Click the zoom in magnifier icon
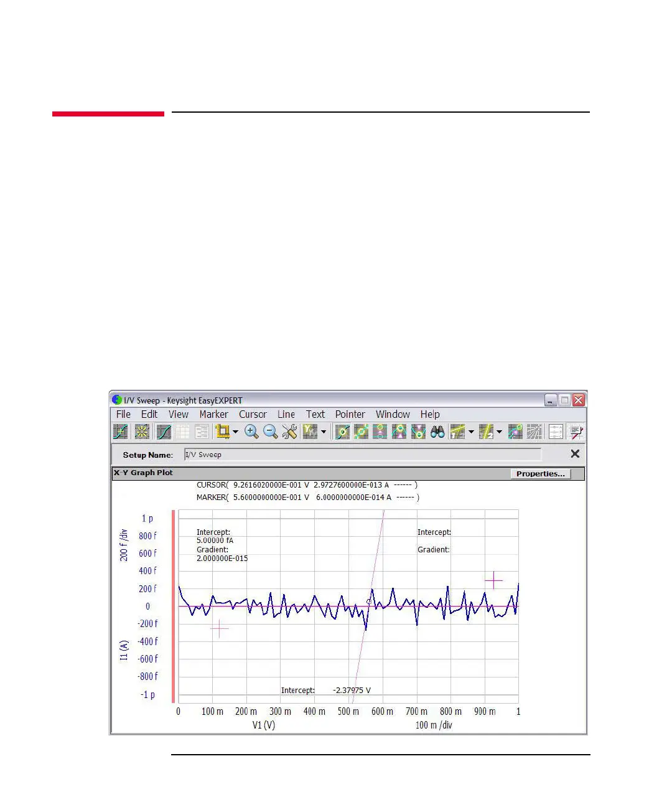The width and height of the screenshot is (672, 807). [251, 432]
